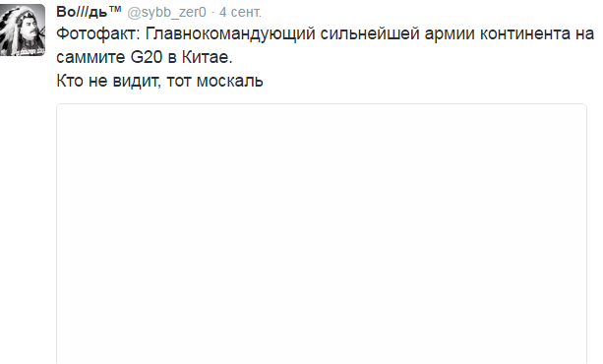Click the empty attached photo placeholder
Viewport: 603px width, 364px height.
tap(322, 234)
